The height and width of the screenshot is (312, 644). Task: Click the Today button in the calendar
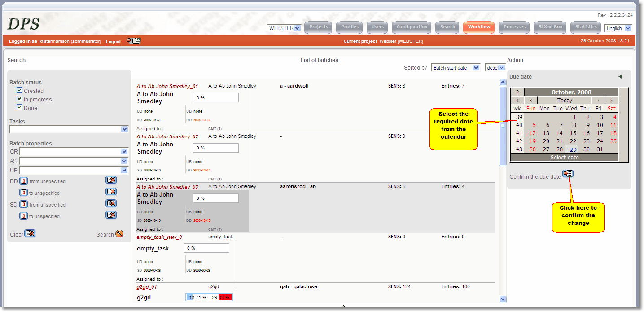[565, 101]
